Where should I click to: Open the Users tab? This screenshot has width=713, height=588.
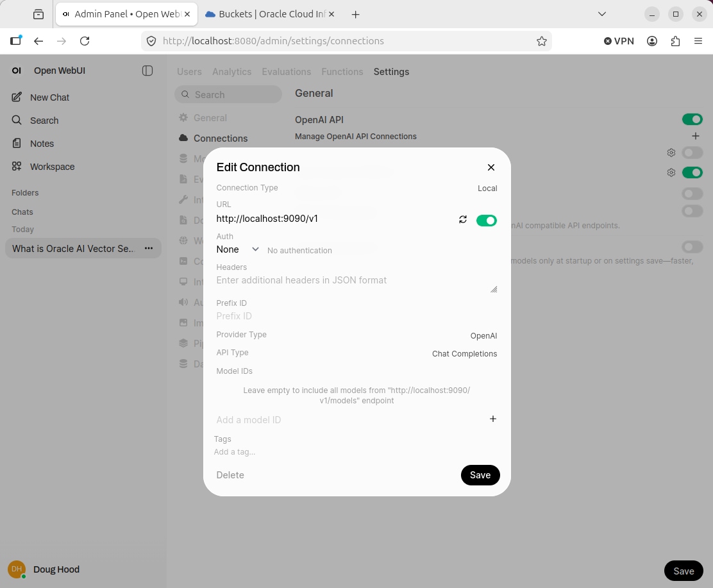[189, 72]
